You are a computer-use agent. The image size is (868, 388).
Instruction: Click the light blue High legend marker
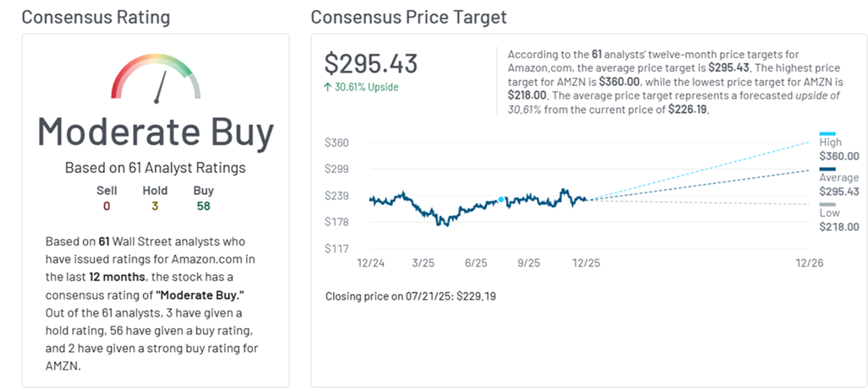827,133
